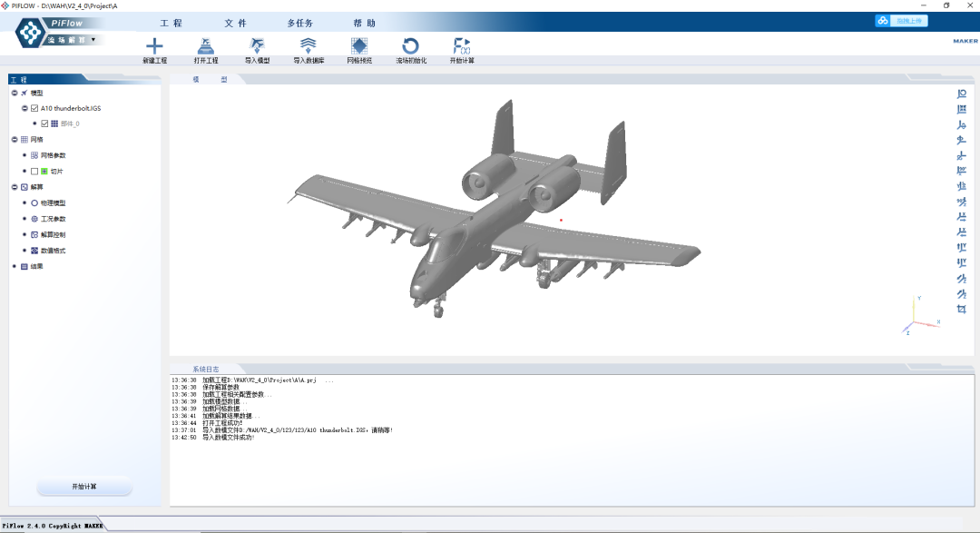Click the crop-frame icon ending the view toolbar
Image resolution: width=980 pixels, height=533 pixels.
(x=962, y=309)
